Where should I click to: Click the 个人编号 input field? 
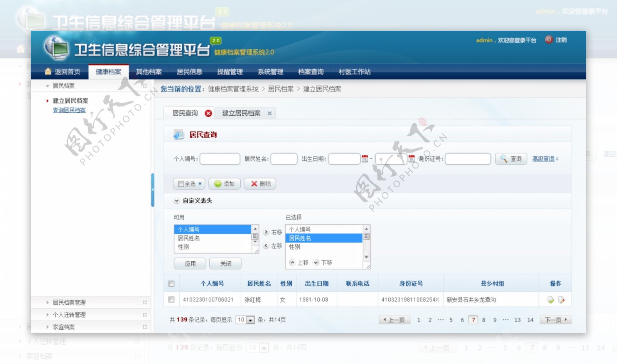click(220, 159)
